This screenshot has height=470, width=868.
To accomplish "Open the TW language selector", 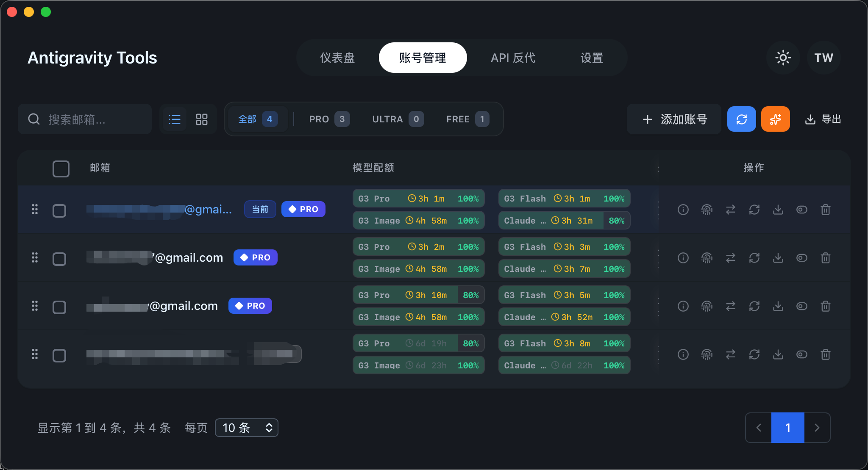I will point(823,58).
